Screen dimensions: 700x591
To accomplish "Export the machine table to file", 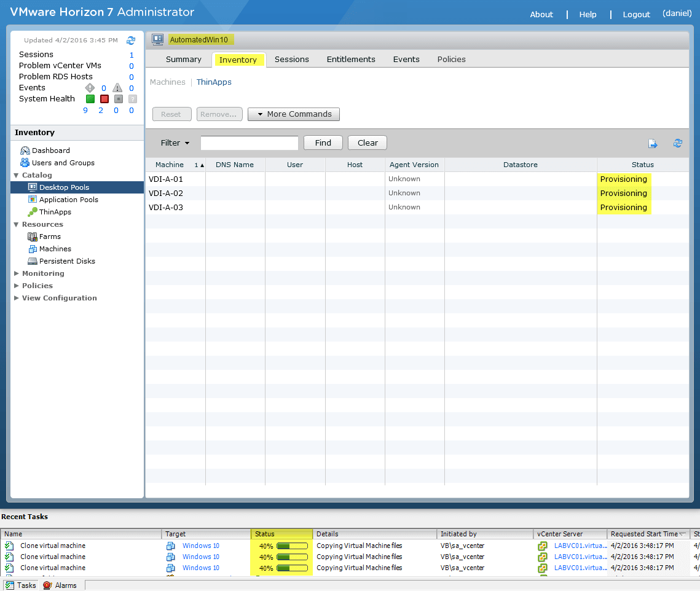I will pyautogui.click(x=653, y=143).
